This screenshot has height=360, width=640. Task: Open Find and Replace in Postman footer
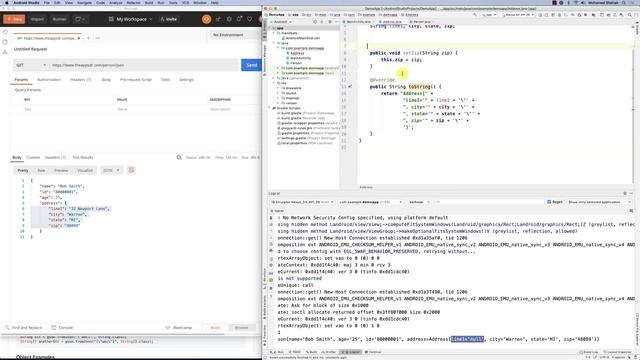[x=24, y=327]
